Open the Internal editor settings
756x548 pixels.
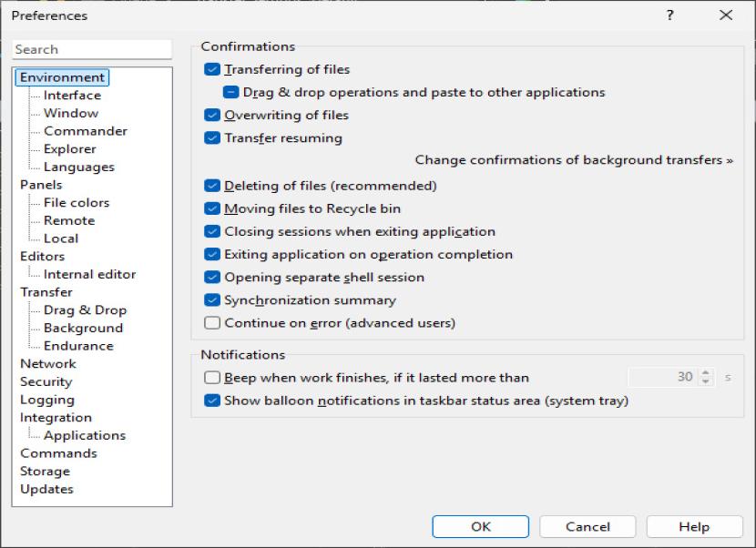pos(89,274)
